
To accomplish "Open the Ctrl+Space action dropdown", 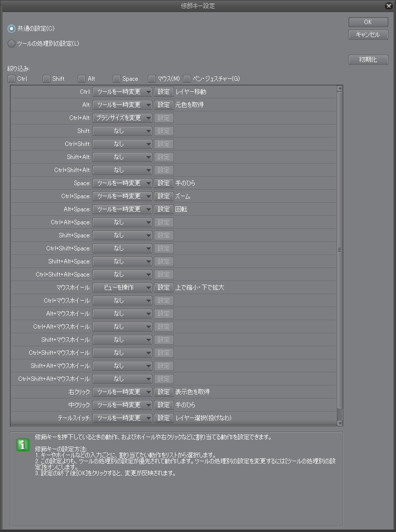I will [122, 196].
